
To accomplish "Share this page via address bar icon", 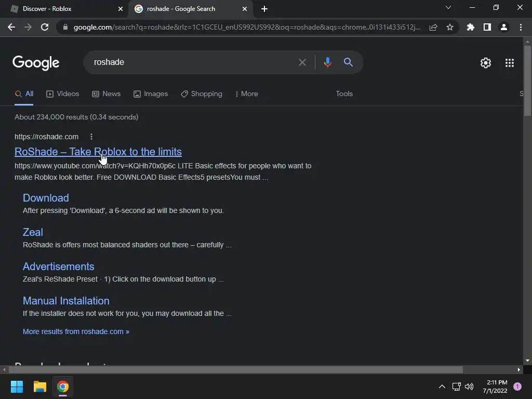I will point(433,27).
